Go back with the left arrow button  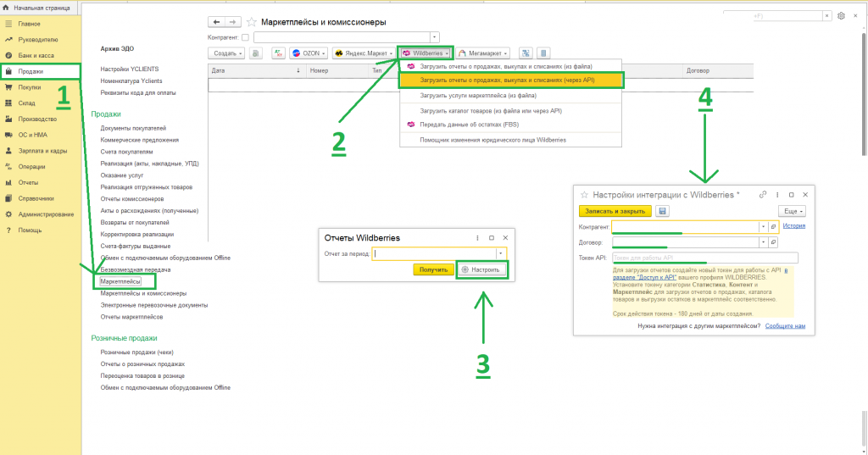pyautogui.click(x=216, y=22)
